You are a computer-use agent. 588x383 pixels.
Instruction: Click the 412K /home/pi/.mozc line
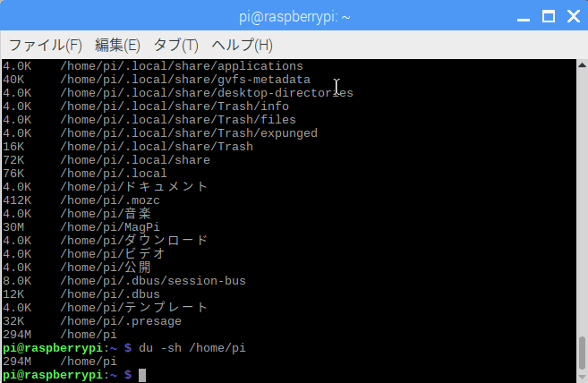(x=81, y=200)
